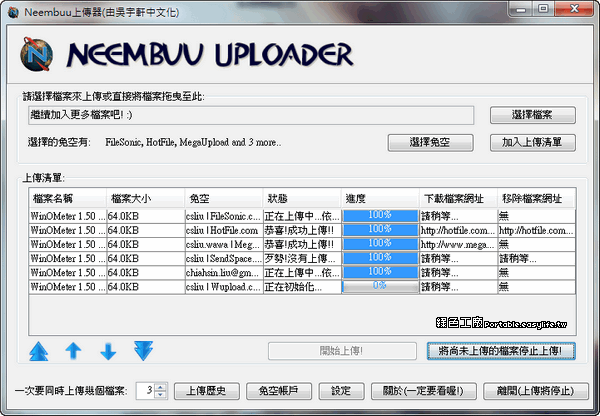Viewport: 600px width, 416px height.
Task: Click the simultaneous uploads number field
Action: 146,391
